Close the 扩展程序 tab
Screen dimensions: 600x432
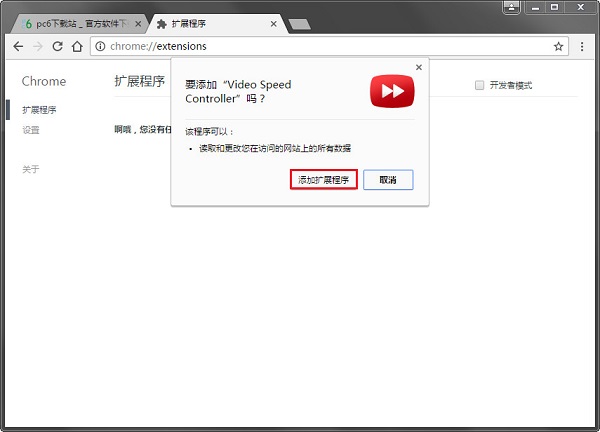click(274, 24)
